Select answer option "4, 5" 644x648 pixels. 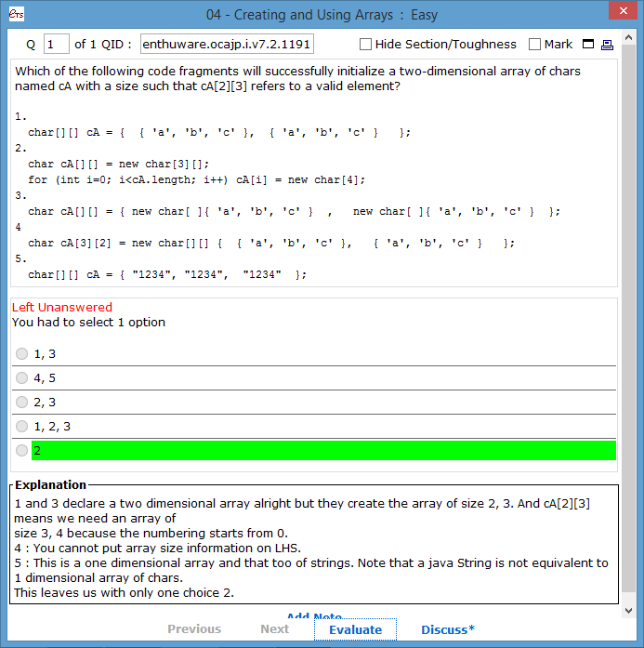[x=22, y=378]
